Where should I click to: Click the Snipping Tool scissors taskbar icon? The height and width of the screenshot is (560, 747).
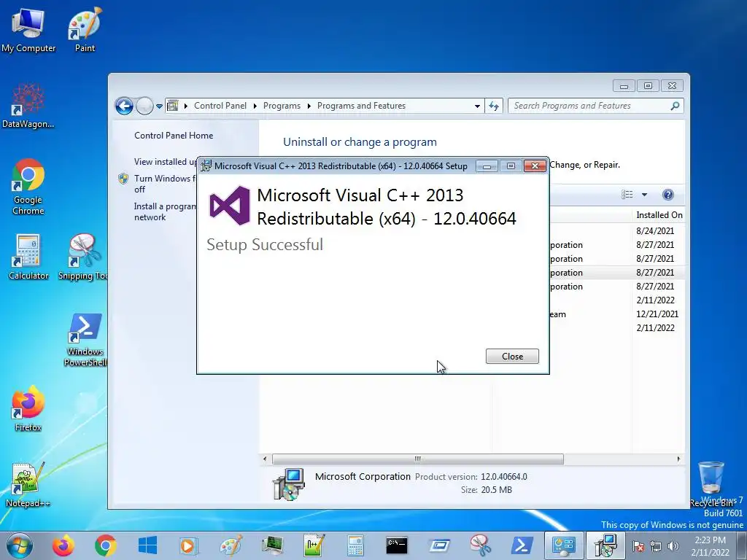tap(480, 545)
